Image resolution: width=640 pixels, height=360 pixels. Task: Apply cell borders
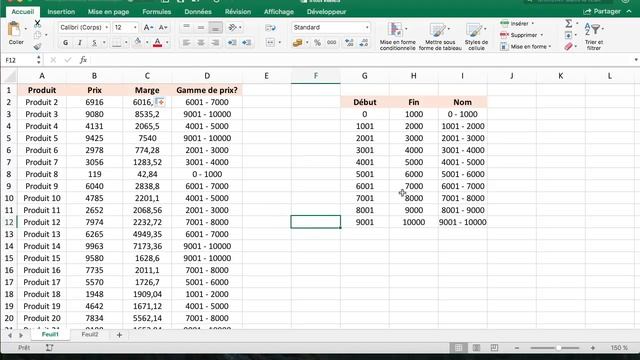click(x=117, y=42)
